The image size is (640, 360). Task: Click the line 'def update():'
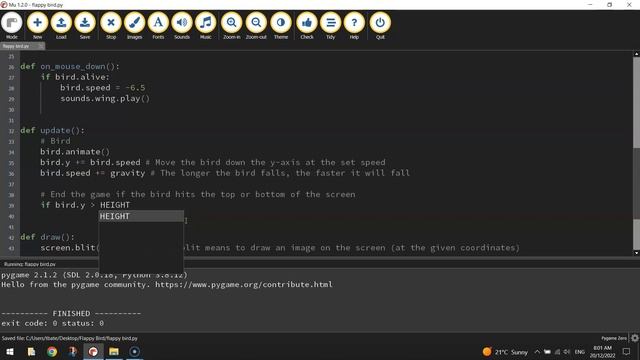tap(53, 131)
